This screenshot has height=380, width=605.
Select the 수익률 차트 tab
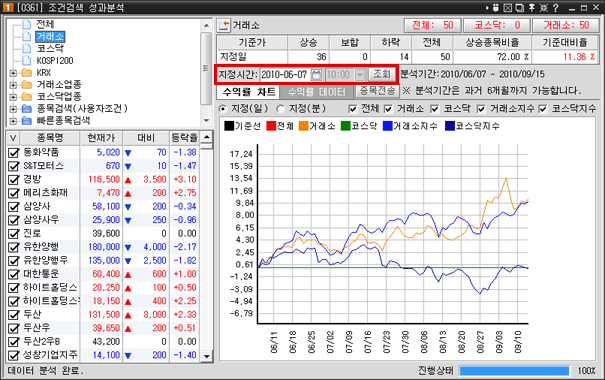point(249,92)
